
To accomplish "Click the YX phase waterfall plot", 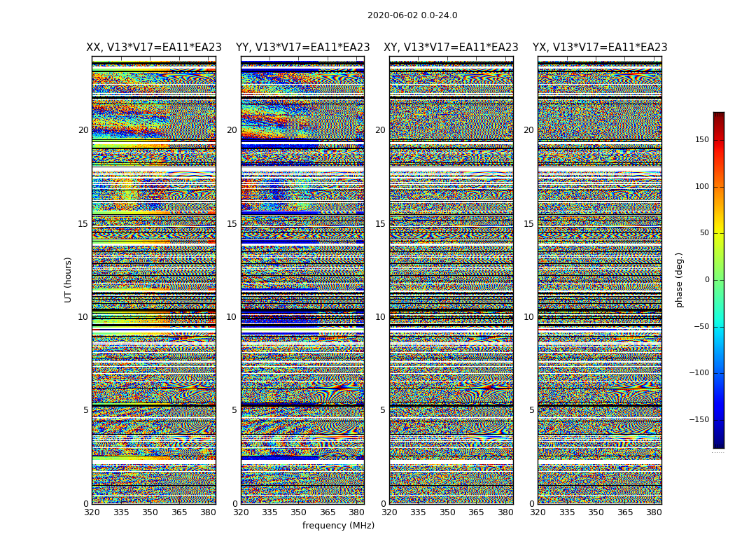I will [x=600, y=280].
